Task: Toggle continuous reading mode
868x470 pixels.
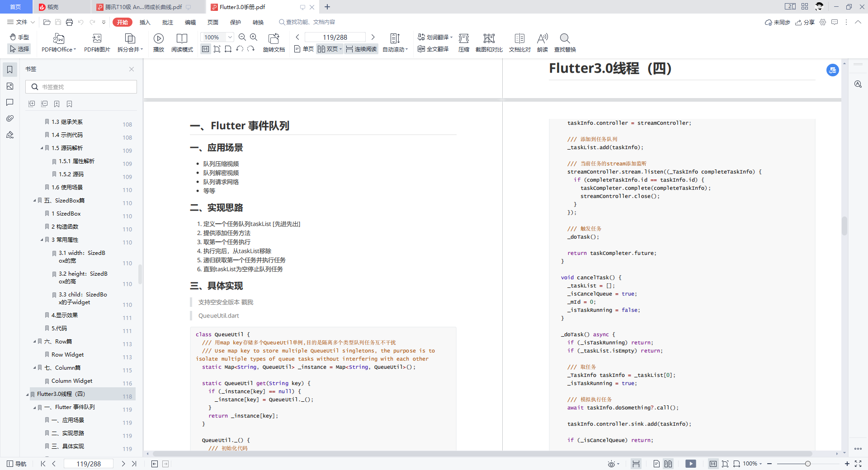Action: point(361,49)
